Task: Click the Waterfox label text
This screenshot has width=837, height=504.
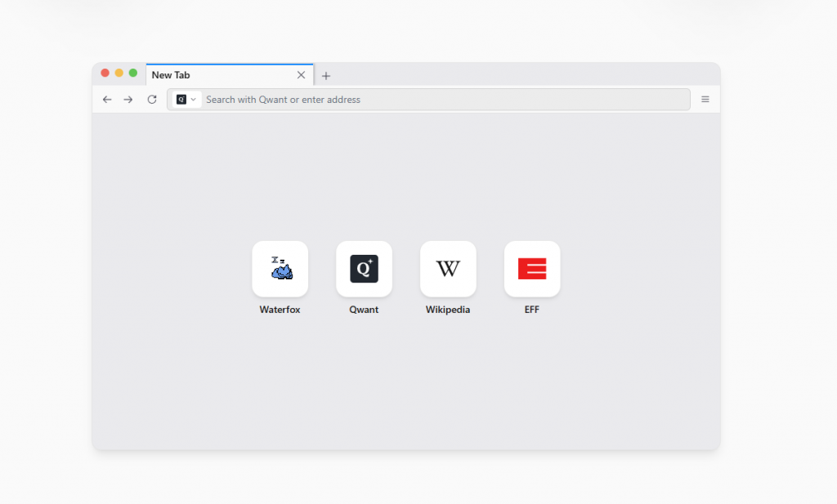Action: [x=280, y=310]
